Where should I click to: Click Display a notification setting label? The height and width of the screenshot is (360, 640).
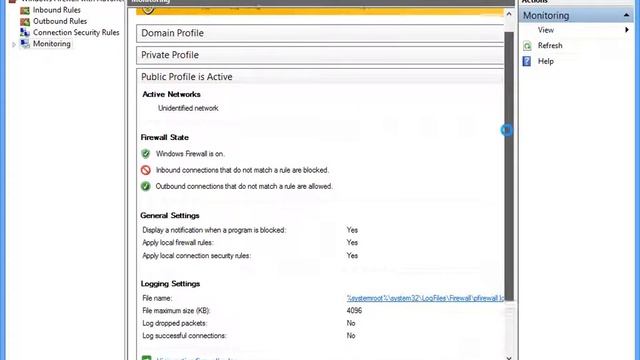coord(214,230)
